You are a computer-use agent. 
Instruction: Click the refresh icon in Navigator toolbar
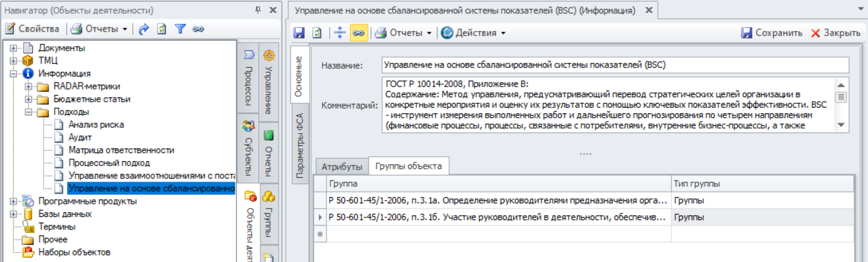162,29
